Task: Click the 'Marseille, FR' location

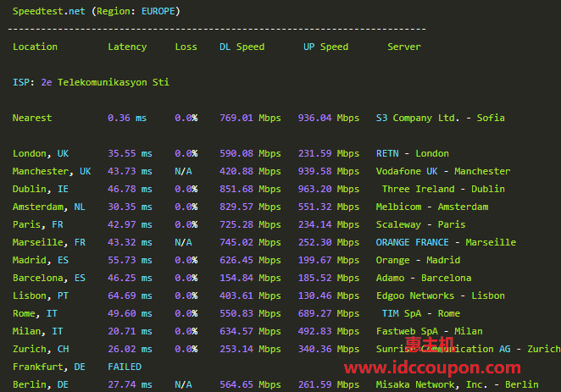Action: pos(49,242)
